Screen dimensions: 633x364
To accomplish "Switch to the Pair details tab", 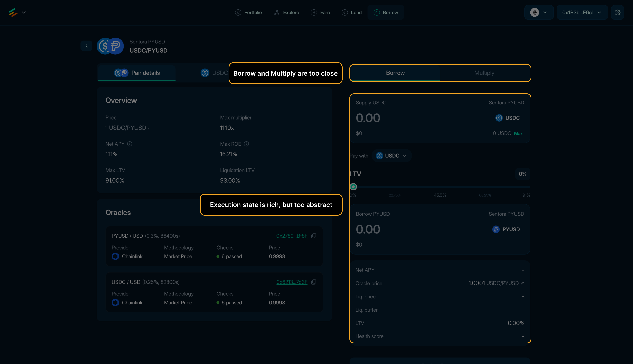I will 137,73.
